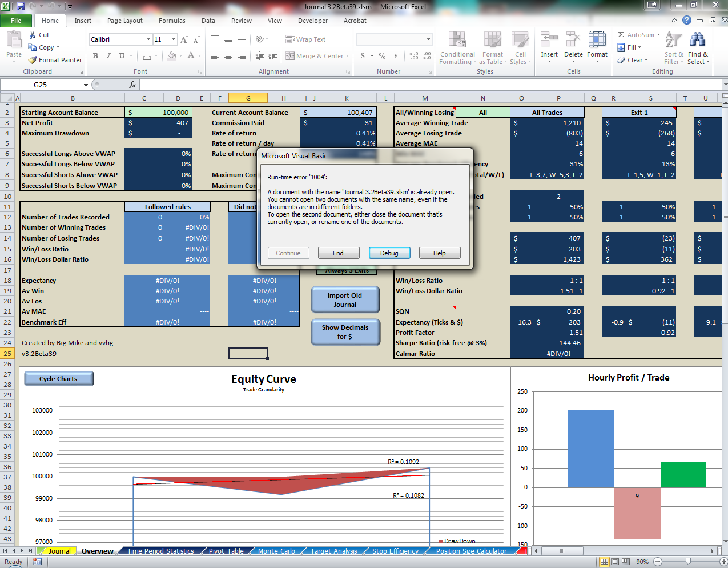This screenshot has height=568, width=728.
Task: Click Help in the Visual Basic dialog
Action: pyautogui.click(x=440, y=253)
